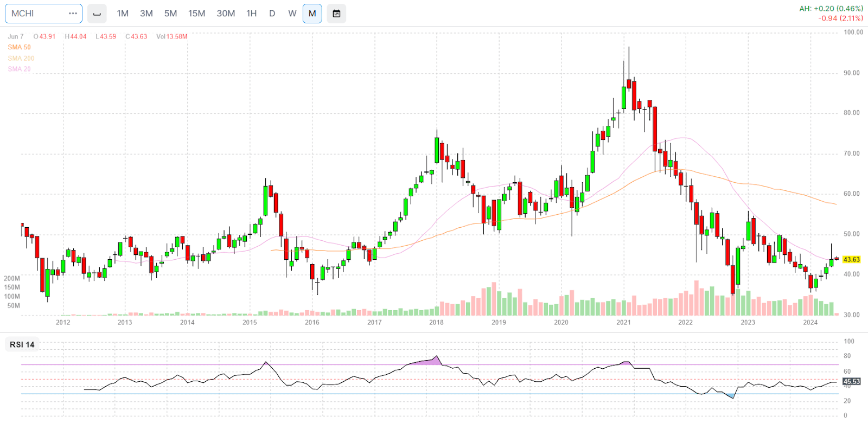Select the highlighted M monthly timeframe

coord(312,14)
